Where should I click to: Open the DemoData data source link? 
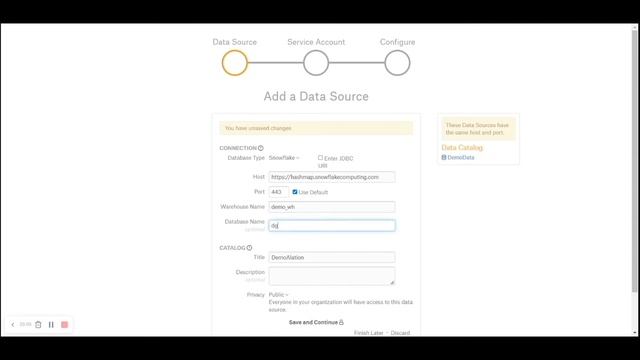coord(461,157)
